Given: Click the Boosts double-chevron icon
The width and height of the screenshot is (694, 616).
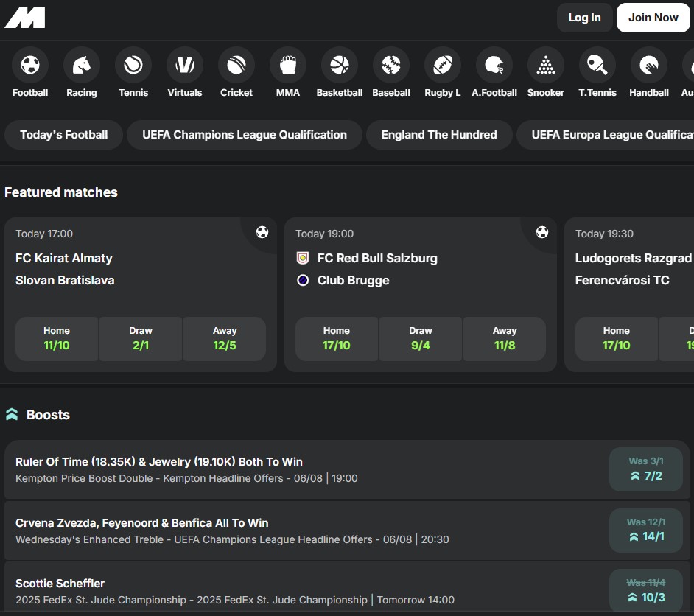Looking at the screenshot, I should (x=12, y=415).
